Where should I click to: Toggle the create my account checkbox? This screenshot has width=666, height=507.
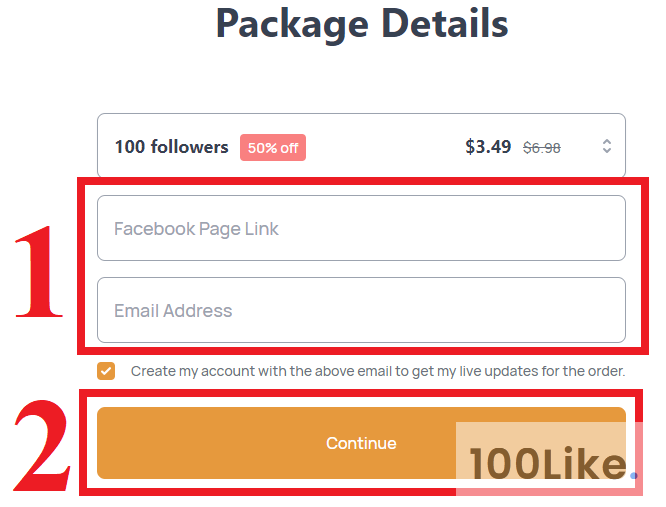(106, 371)
